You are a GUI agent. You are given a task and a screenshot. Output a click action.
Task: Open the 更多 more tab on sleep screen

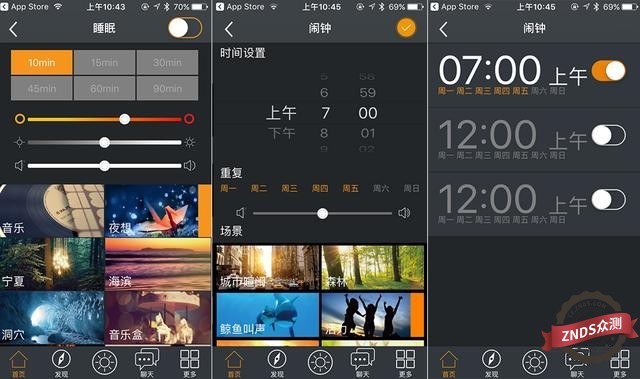click(x=190, y=363)
